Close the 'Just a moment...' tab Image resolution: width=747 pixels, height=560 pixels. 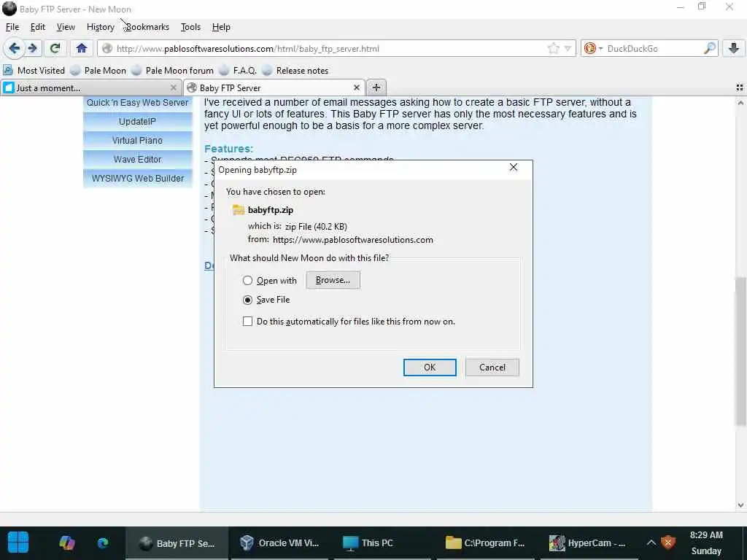(x=174, y=87)
